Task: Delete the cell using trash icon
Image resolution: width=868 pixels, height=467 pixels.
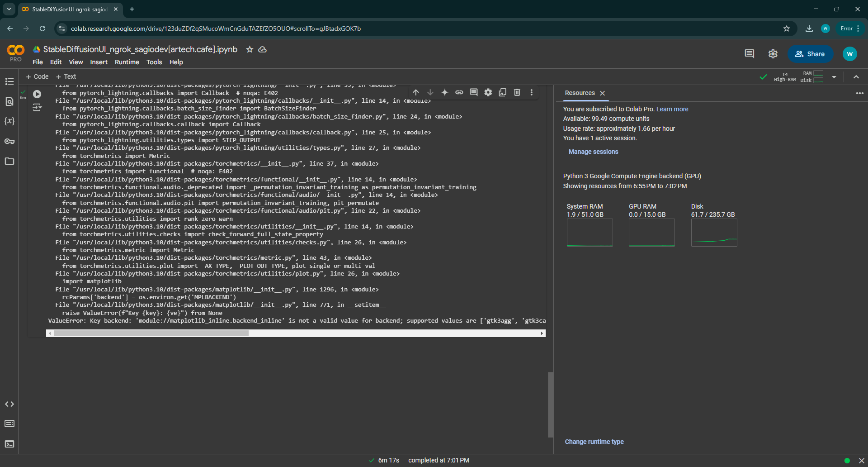Action: tap(517, 92)
